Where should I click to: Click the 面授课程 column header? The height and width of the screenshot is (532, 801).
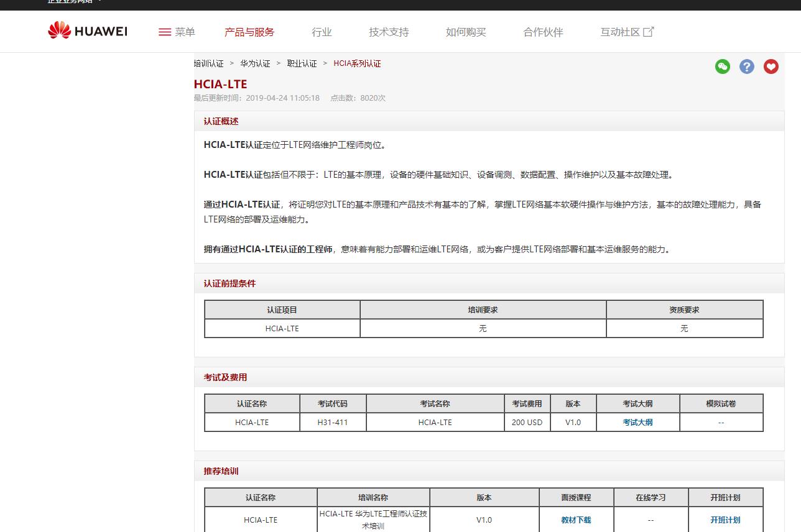[x=576, y=497]
